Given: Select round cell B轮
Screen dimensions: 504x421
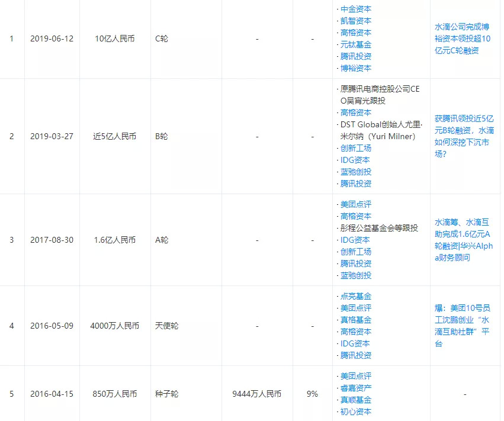Looking at the screenshot, I should tap(162, 137).
